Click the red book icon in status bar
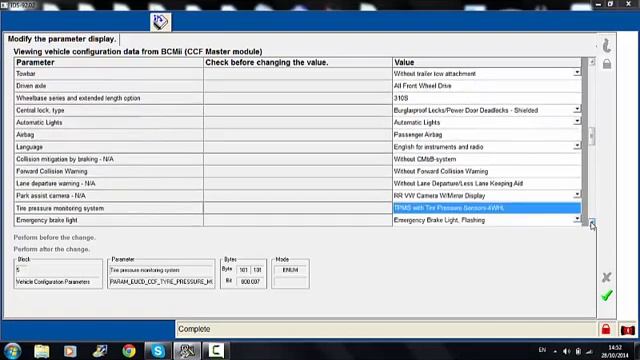Screen dimensions: 640x360 627,330
